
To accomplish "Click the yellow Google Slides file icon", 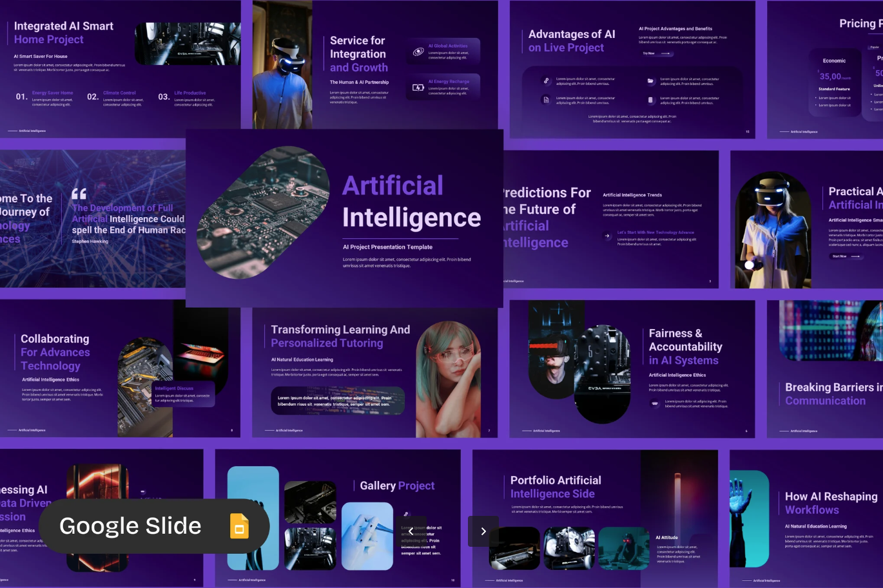I will 240,526.
